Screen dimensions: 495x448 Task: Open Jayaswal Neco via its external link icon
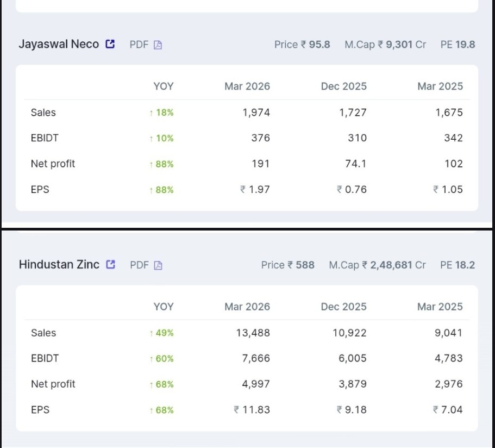[x=111, y=44]
